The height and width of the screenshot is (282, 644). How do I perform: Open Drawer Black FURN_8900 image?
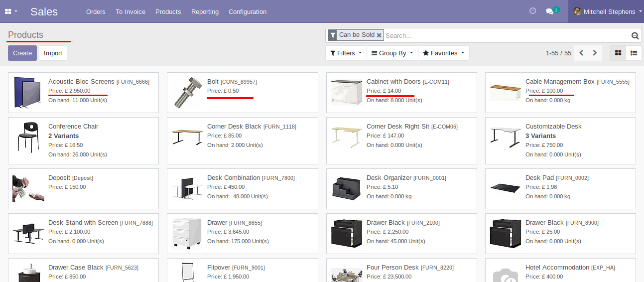tap(506, 233)
